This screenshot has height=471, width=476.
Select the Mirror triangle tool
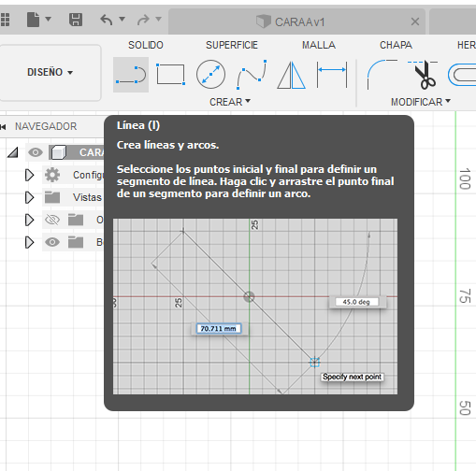(292, 75)
